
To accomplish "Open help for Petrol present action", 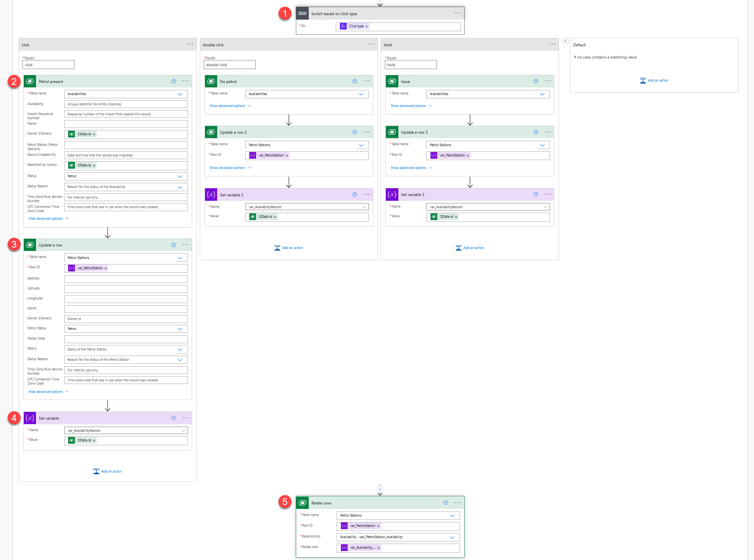I will pos(173,81).
